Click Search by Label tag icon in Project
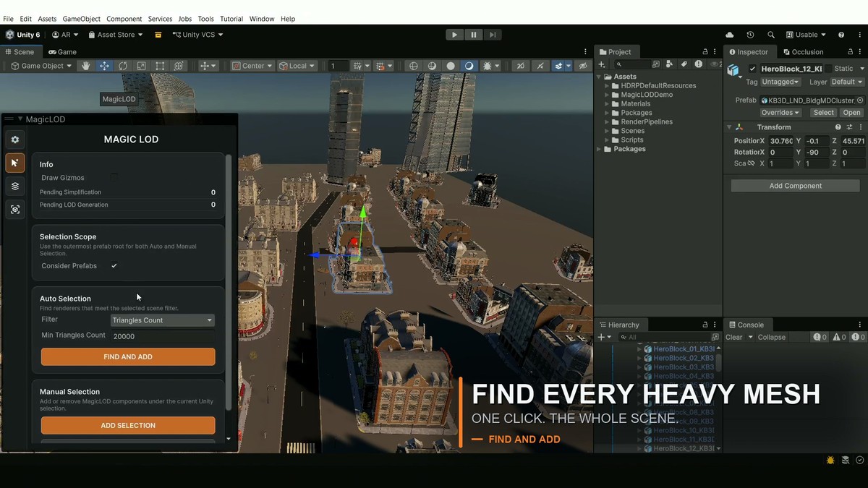Screen dimensions: 868x488 coord(684,64)
